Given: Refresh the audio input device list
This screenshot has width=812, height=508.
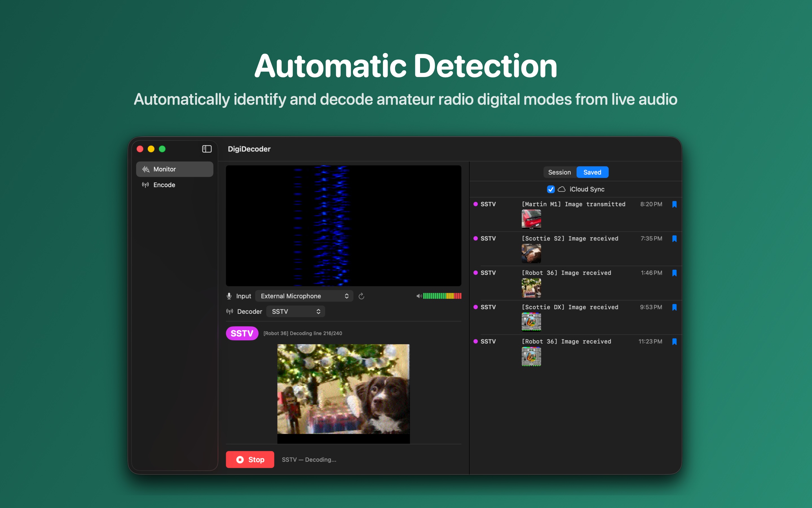Looking at the screenshot, I should pyautogui.click(x=361, y=296).
